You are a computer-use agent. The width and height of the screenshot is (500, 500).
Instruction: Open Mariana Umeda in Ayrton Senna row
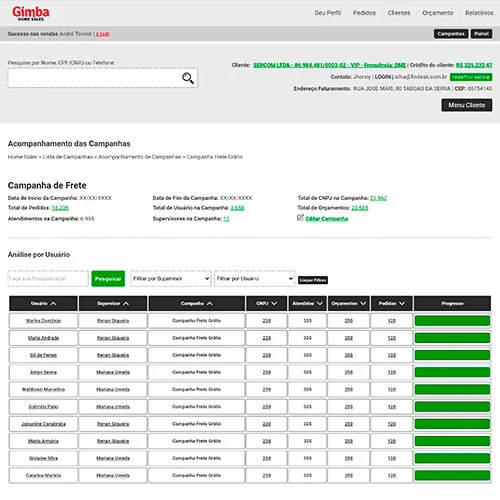113,372
